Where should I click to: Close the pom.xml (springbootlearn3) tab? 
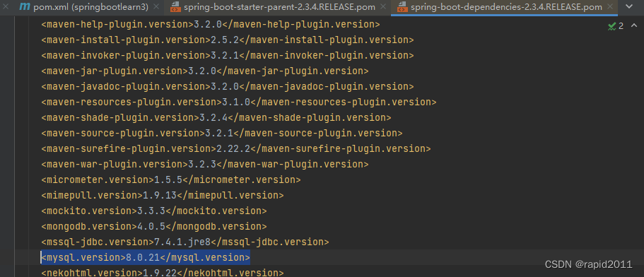click(x=156, y=7)
